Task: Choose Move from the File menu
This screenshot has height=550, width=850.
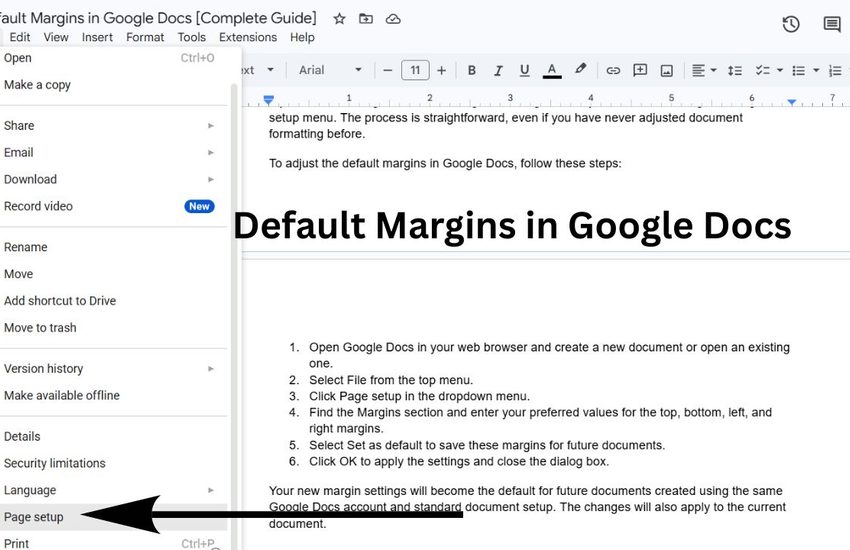Action: pyautogui.click(x=113, y=274)
